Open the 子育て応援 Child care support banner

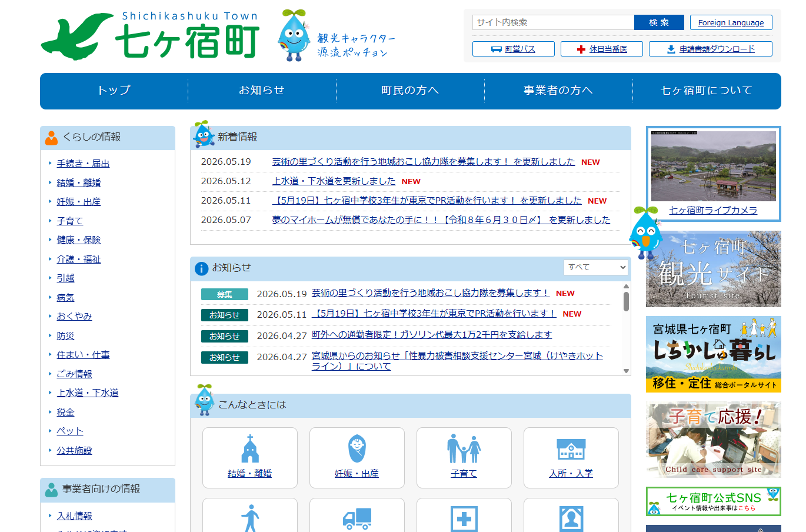click(x=714, y=440)
